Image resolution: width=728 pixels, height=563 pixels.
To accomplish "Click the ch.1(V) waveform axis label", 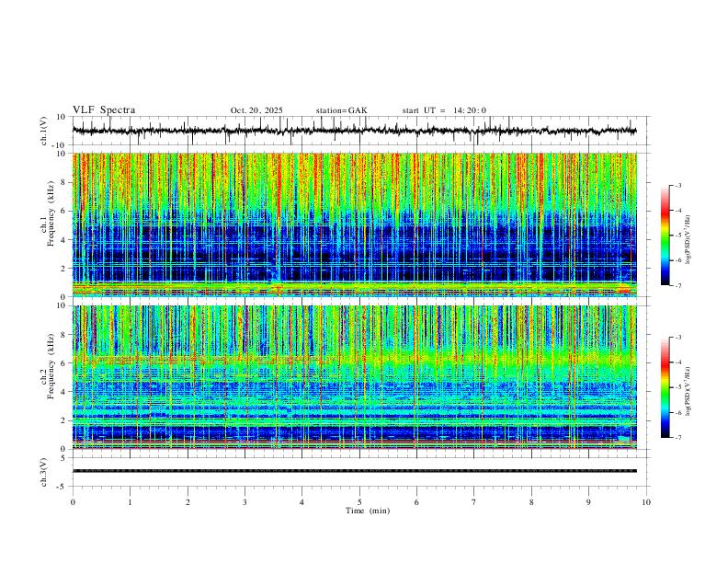I will click(x=44, y=131).
